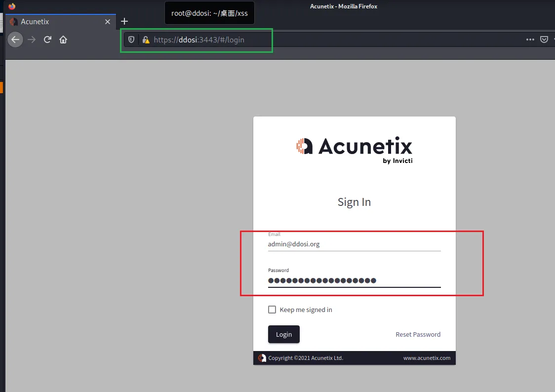Click the Email input field
The image size is (555, 392).
355,244
